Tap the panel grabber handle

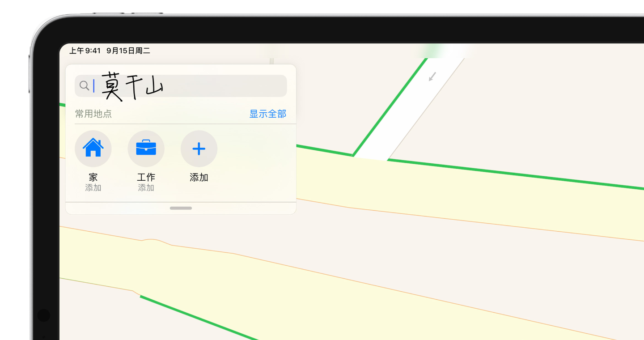(x=181, y=208)
